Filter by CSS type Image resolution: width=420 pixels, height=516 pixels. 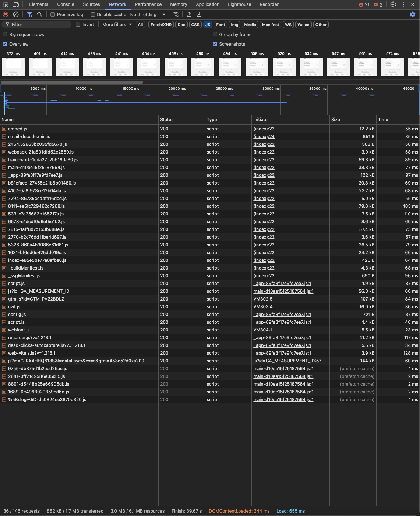pyautogui.click(x=195, y=25)
